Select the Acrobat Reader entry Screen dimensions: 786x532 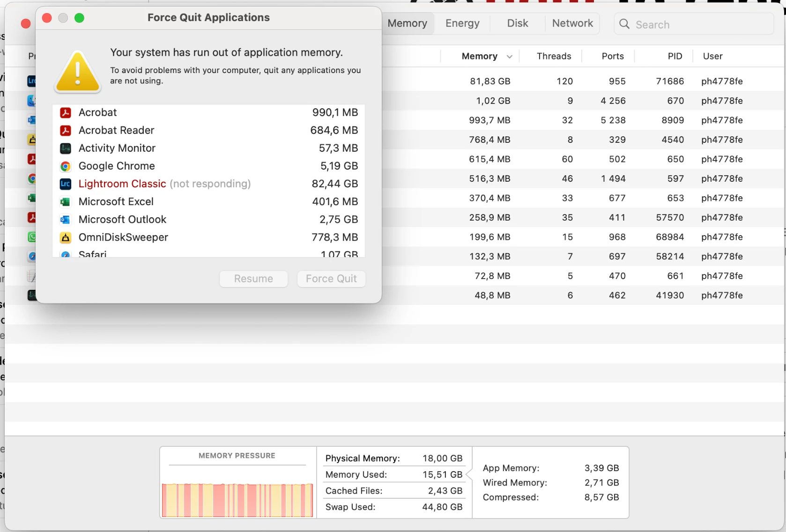point(117,130)
